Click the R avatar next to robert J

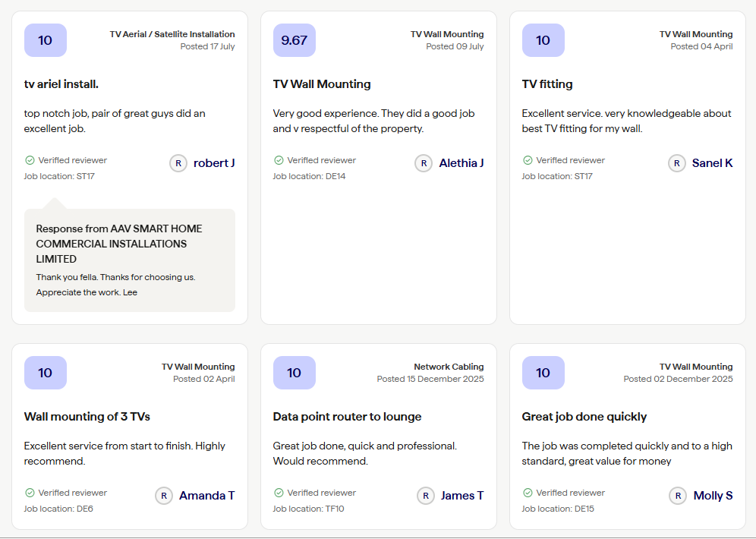pyautogui.click(x=178, y=163)
